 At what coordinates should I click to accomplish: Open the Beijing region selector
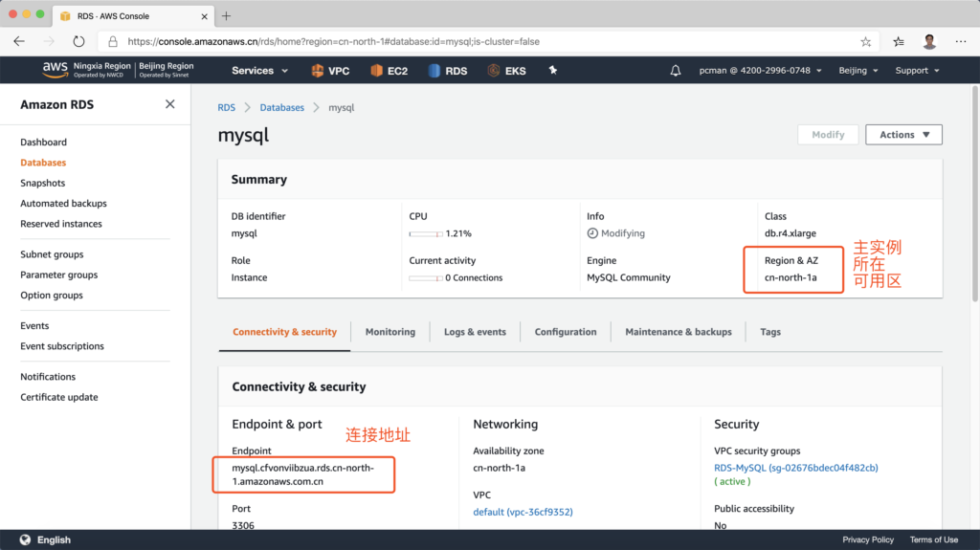(x=857, y=71)
